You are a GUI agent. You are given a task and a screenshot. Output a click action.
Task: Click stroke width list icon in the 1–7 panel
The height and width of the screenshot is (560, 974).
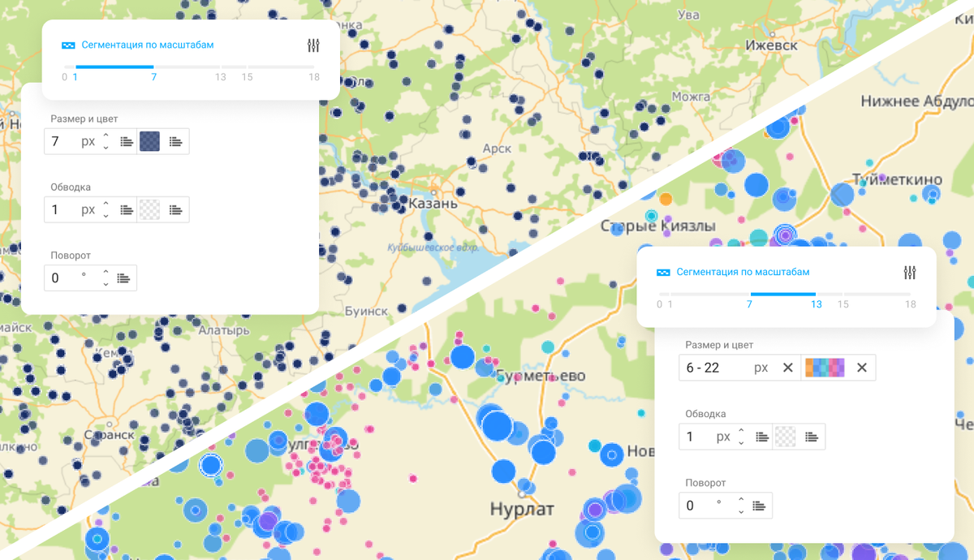(x=127, y=209)
